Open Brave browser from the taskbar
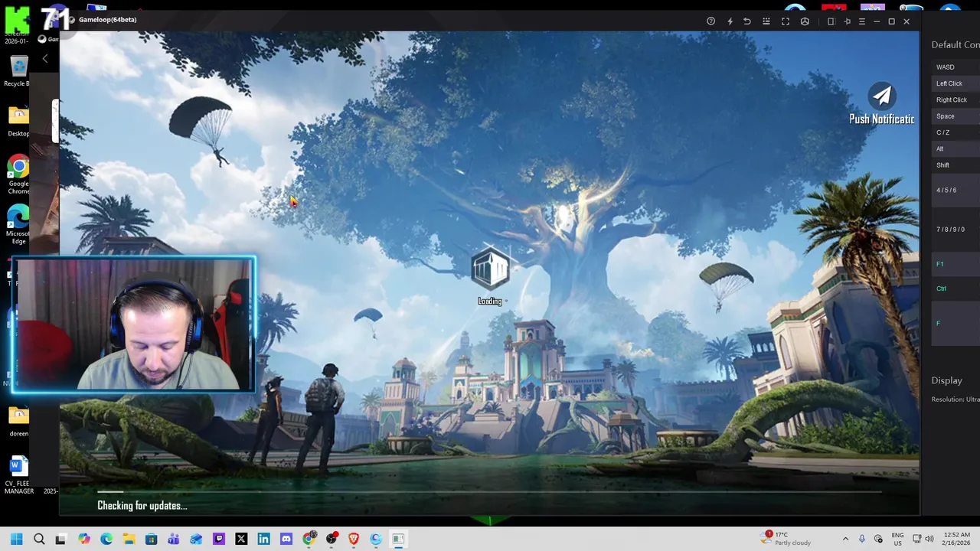Viewport: 980px width, 551px height. click(x=354, y=539)
